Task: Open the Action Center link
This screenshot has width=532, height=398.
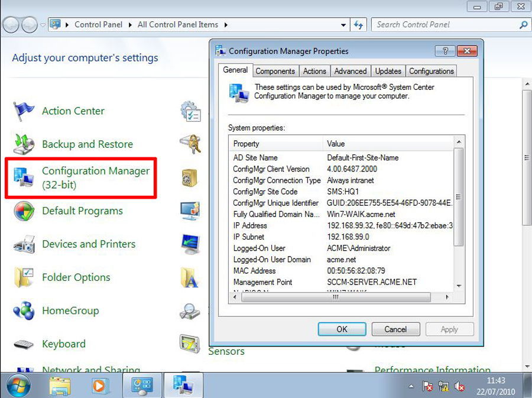Action: coord(73,111)
